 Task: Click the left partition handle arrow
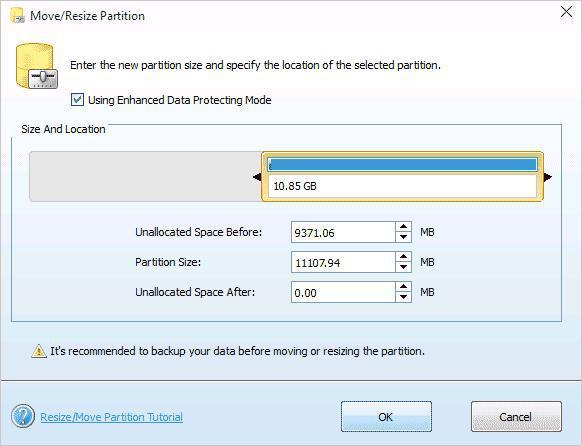point(257,177)
